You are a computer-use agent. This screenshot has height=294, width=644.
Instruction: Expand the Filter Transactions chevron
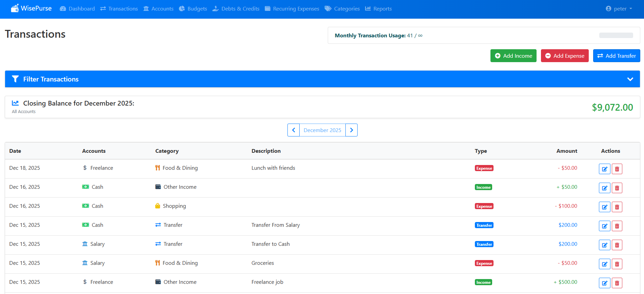coord(630,79)
